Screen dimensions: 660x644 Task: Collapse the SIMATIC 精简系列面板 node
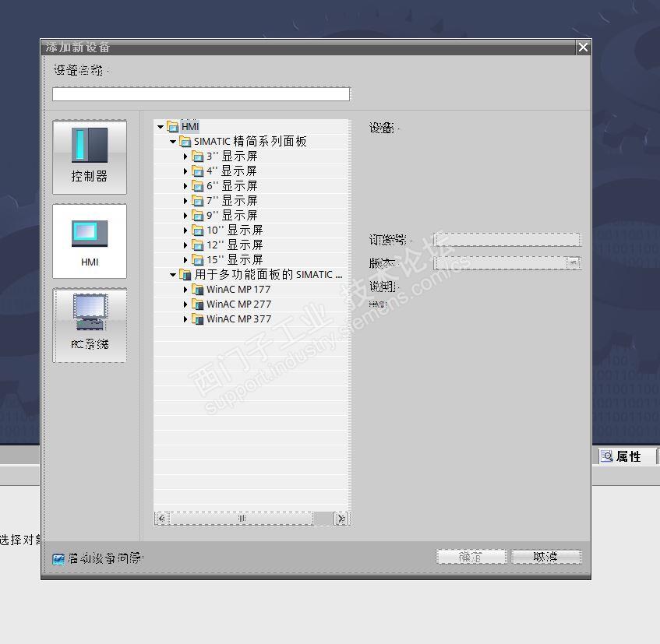point(172,142)
